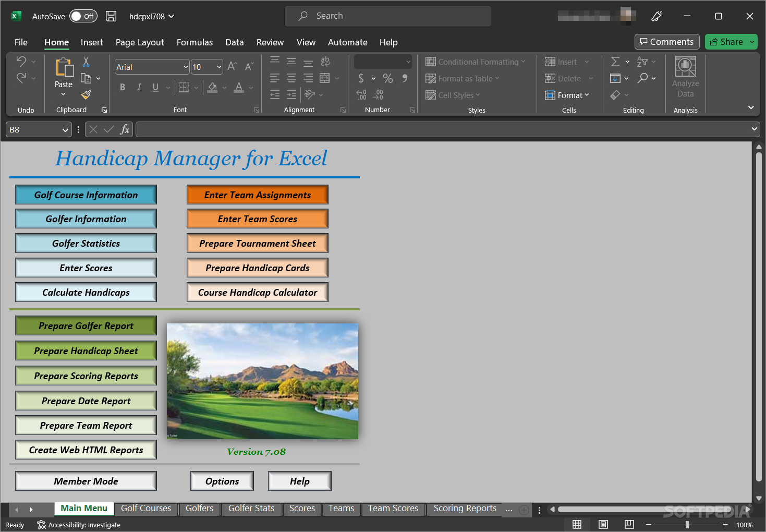Toggle Underline formatting
The image size is (766, 532).
coord(155,87)
